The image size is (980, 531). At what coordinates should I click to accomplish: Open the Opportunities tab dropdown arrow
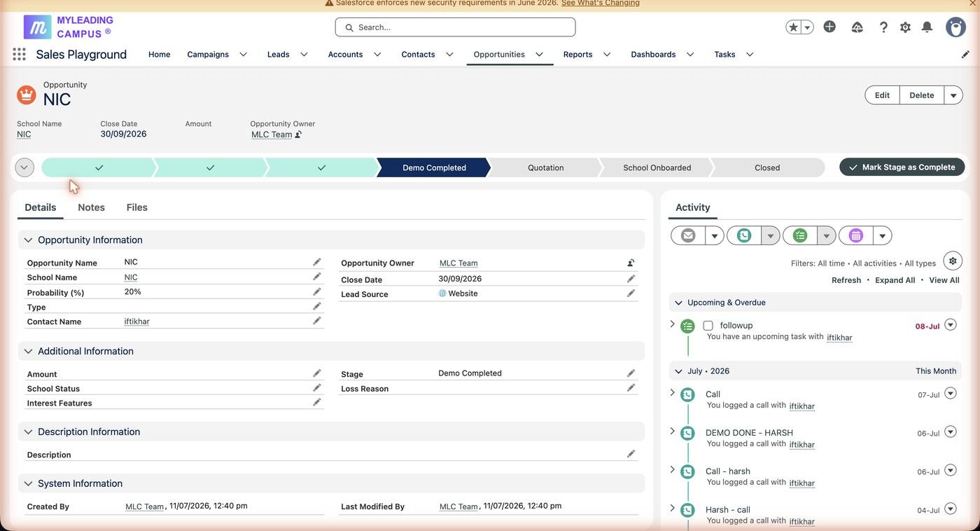click(x=540, y=55)
